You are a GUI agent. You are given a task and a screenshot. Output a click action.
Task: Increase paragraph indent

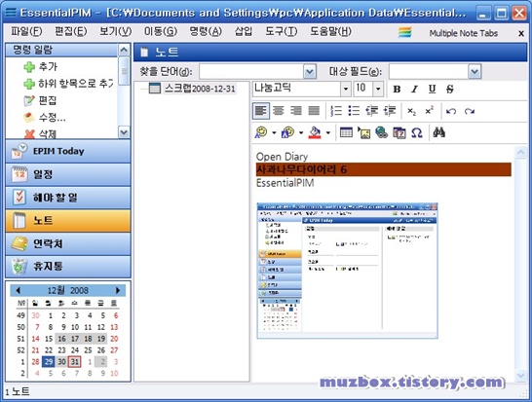point(390,111)
